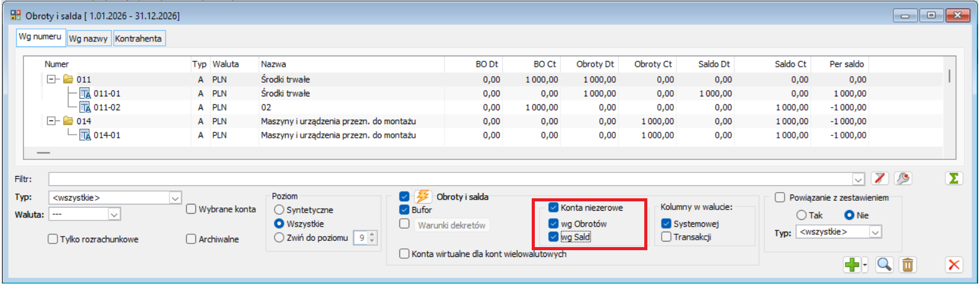Image resolution: width=980 pixels, height=286 pixels.
Task: Click the account icon of 011-01
Action: (85, 93)
